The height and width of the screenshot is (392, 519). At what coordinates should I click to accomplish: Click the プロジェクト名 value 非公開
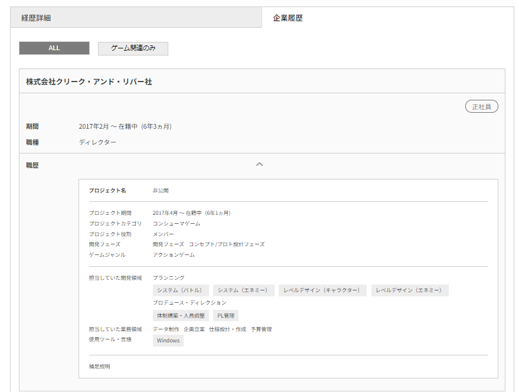coord(161,191)
